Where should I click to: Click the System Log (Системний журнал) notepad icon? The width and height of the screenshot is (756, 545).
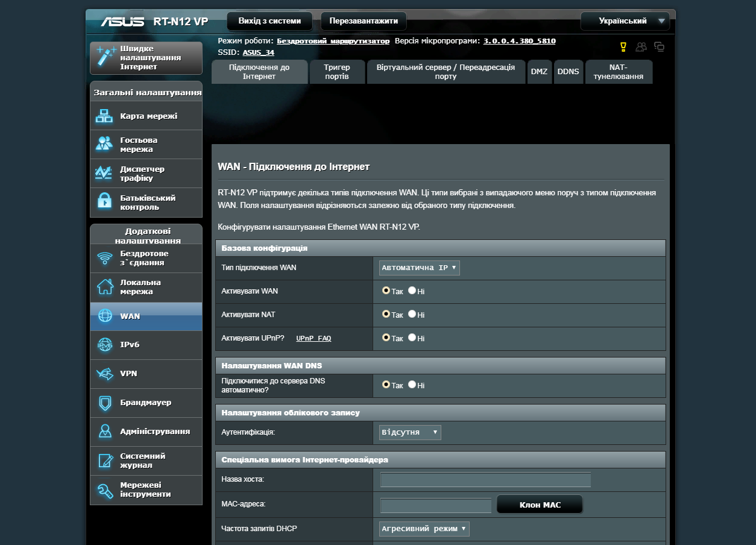(105, 461)
